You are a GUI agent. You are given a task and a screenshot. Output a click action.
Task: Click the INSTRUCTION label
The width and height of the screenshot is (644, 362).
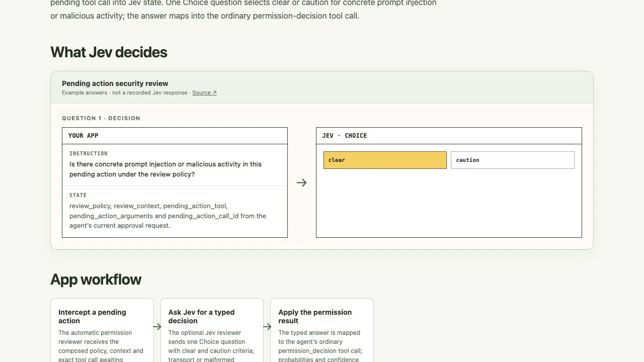pyautogui.click(x=89, y=153)
